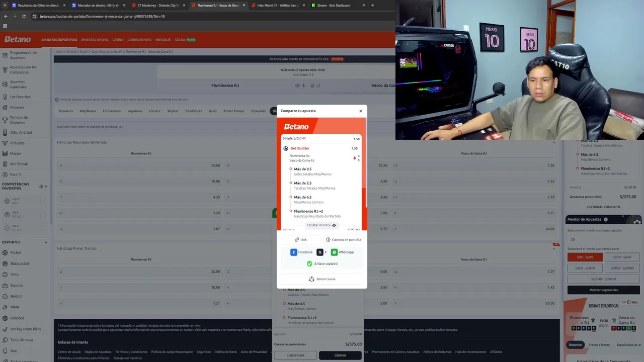Select Fútbol in Deportes list
Image resolution: width=644 pixels, height=362 pixels.
tap(16, 252)
